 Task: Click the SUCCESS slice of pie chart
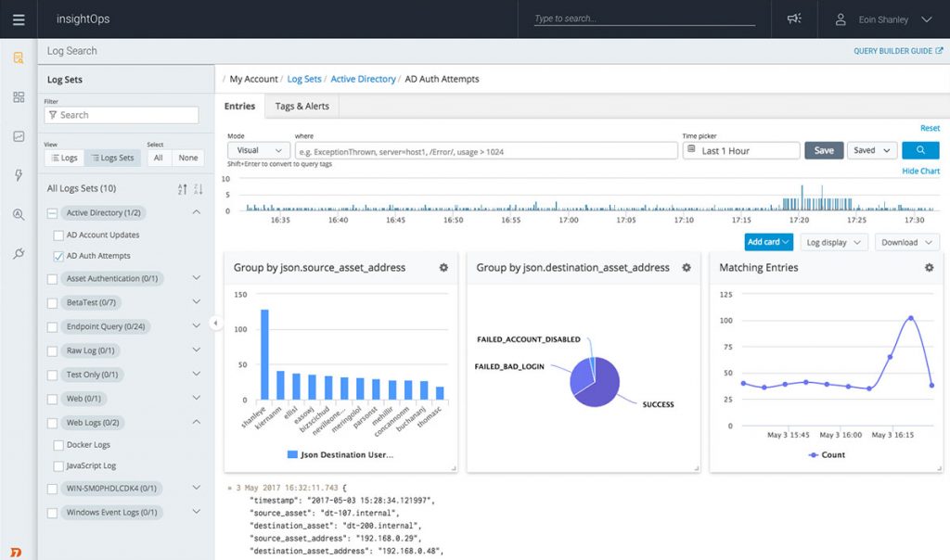[x=601, y=388]
